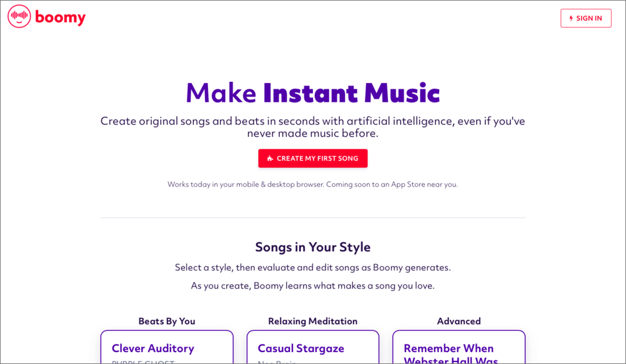Click the Make Instant Music headline

pos(312,93)
